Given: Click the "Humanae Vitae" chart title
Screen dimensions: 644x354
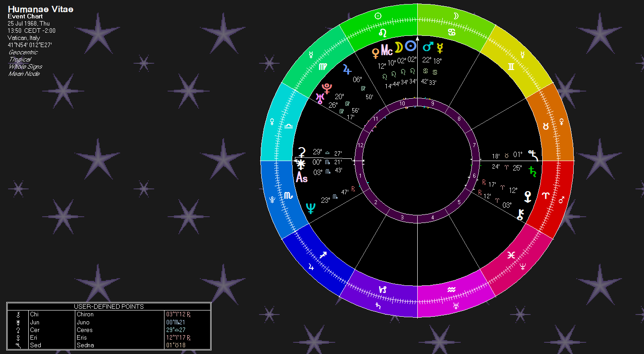Looking at the screenshot, I should click(40, 9).
